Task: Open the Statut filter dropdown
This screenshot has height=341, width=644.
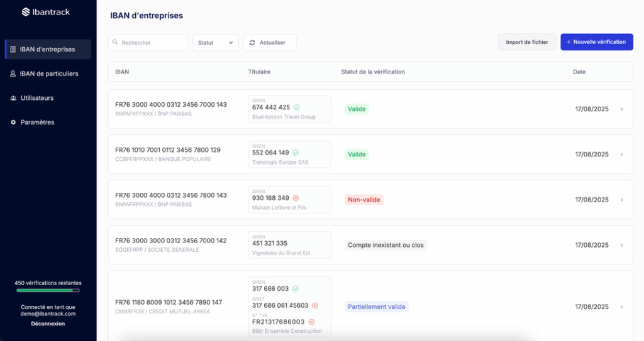Action: click(215, 43)
